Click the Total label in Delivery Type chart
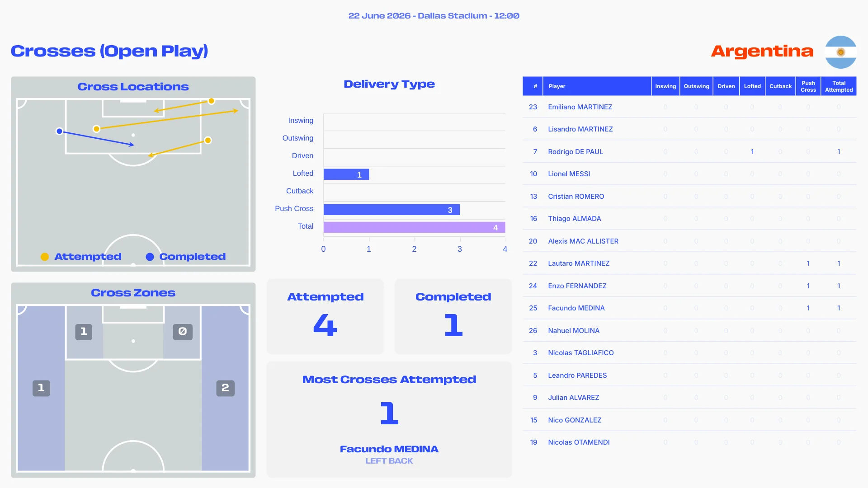The image size is (868, 488). (x=306, y=226)
